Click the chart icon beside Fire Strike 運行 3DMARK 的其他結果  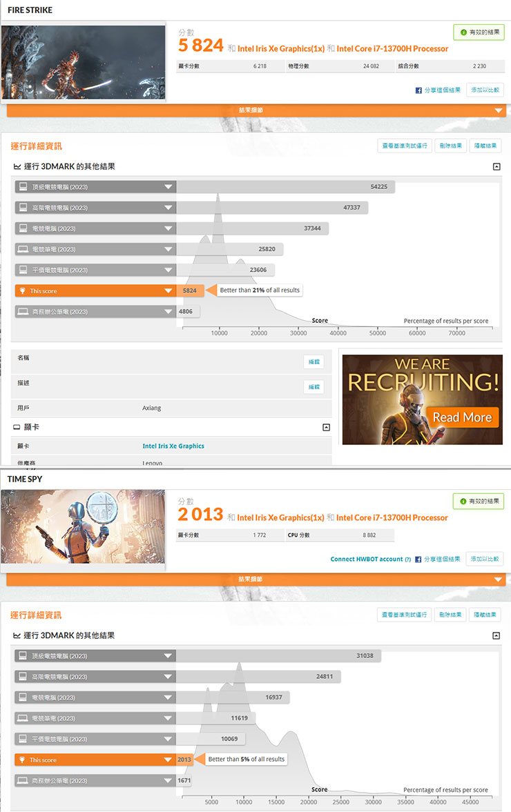tap(17, 167)
